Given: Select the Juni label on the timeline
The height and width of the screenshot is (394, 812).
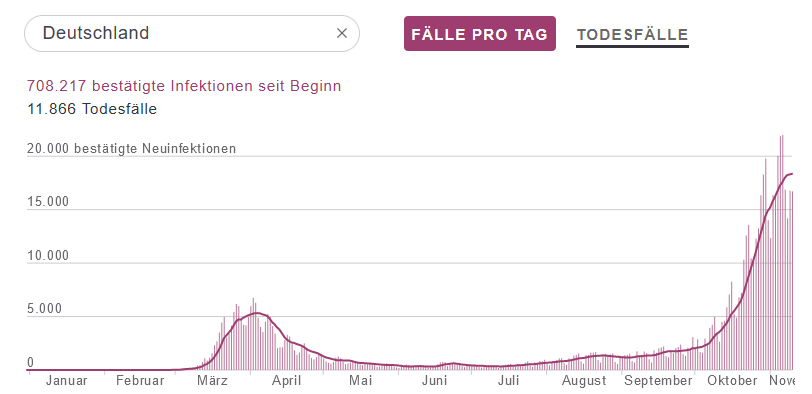Looking at the screenshot, I should click(x=434, y=381).
